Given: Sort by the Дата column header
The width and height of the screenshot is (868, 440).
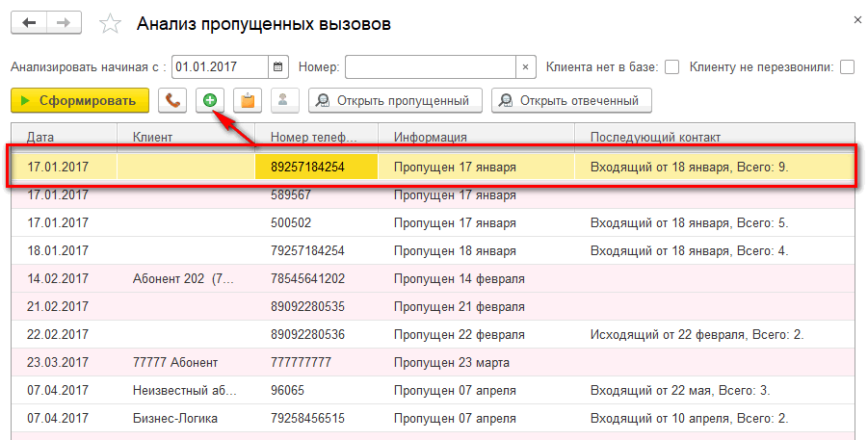Looking at the screenshot, I should [63, 137].
